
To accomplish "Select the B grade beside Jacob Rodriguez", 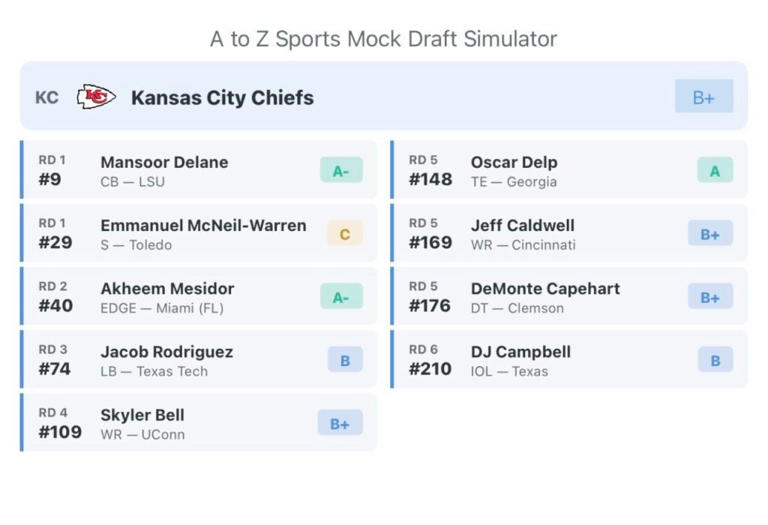I will click(x=344, y=360).
